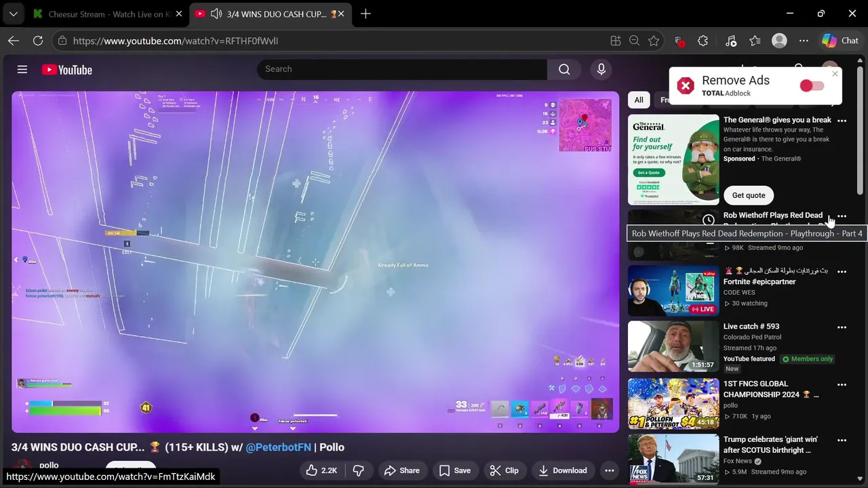This screenshot has width=868, height=488.
Task: Add this page to favorites star
Action: (x=654, y=41)
